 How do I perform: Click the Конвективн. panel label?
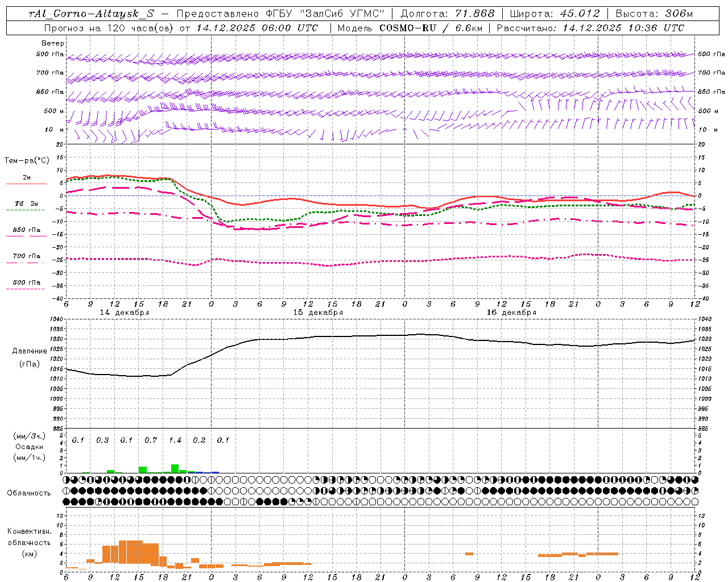pyautogui.click(x=29, y=531)
